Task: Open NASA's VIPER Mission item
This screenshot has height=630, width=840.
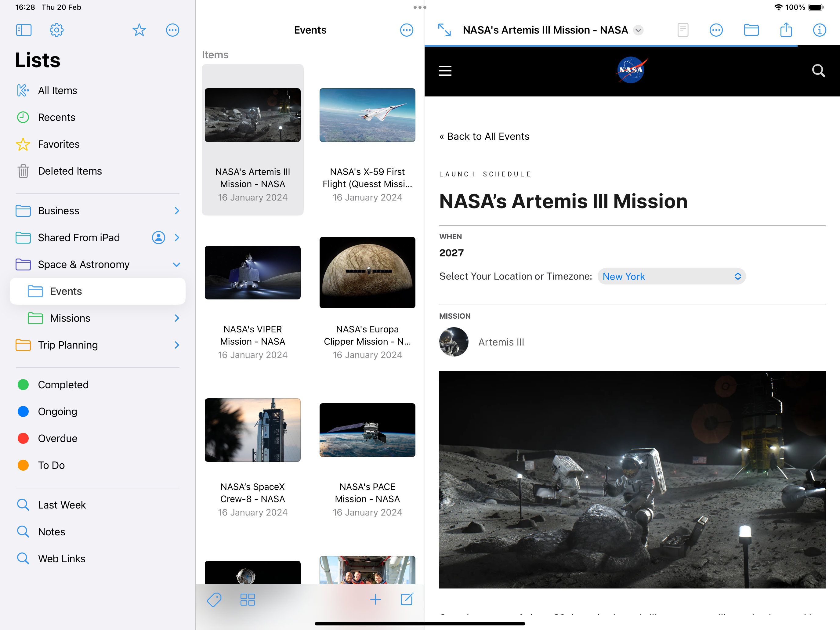Action: [252, 297]
